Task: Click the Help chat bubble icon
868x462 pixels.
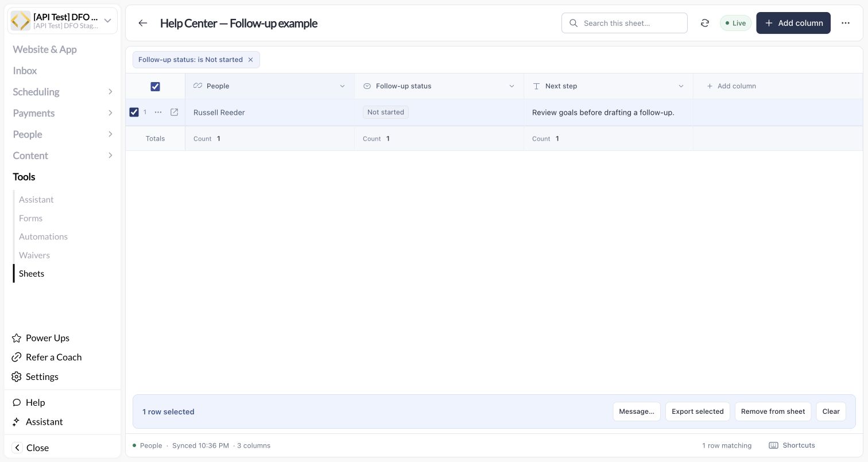Action: click(x=17, y=402)
